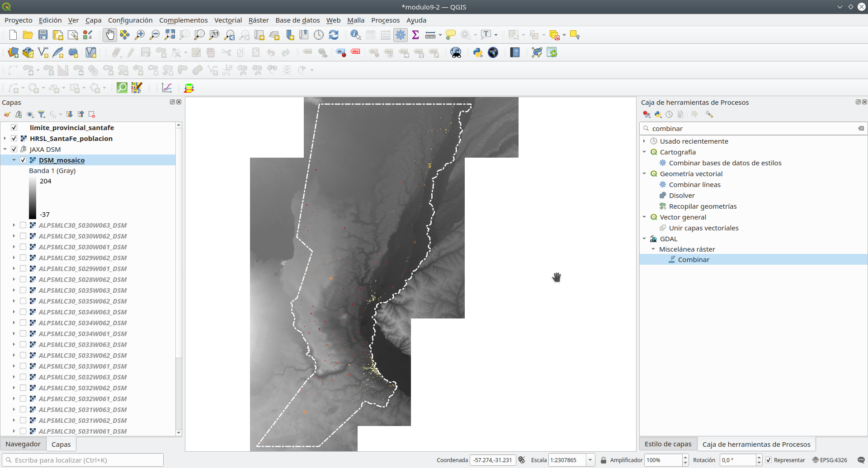The height and width of the screenshot is (468, 868).
Task: Click the Map Tips speech bubble icon
Action: click(450, 35)
